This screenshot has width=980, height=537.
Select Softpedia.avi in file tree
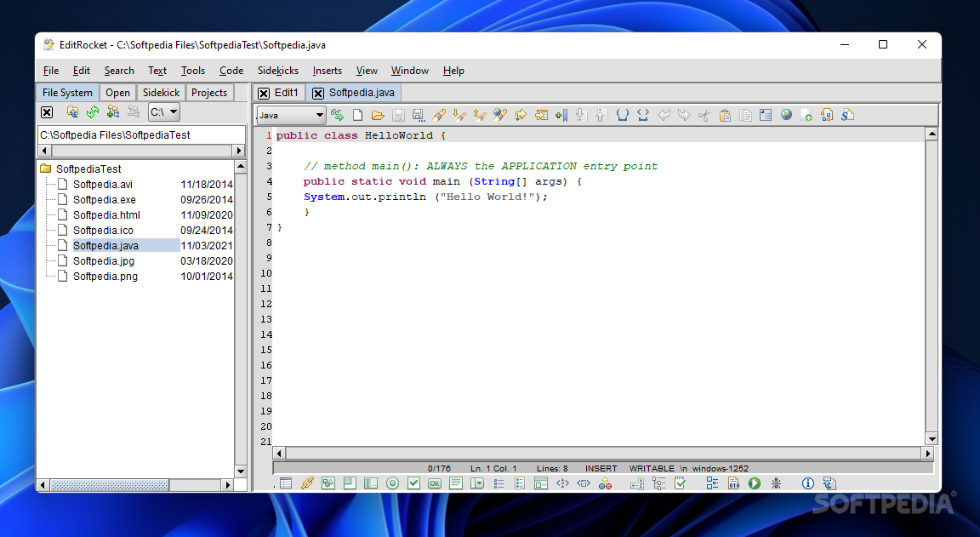click(102, 185)
